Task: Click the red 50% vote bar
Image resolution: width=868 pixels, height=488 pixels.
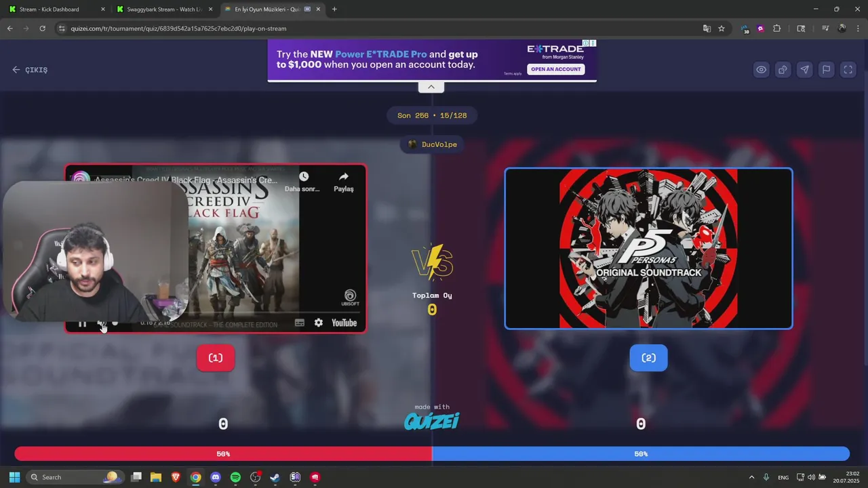Action: pos(223,454)
